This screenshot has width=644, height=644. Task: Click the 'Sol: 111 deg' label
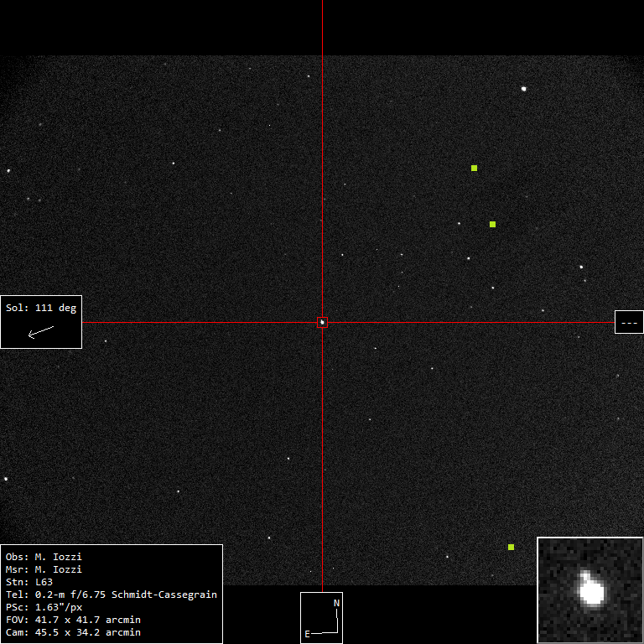pyautogui.click(x=40, y=308)
